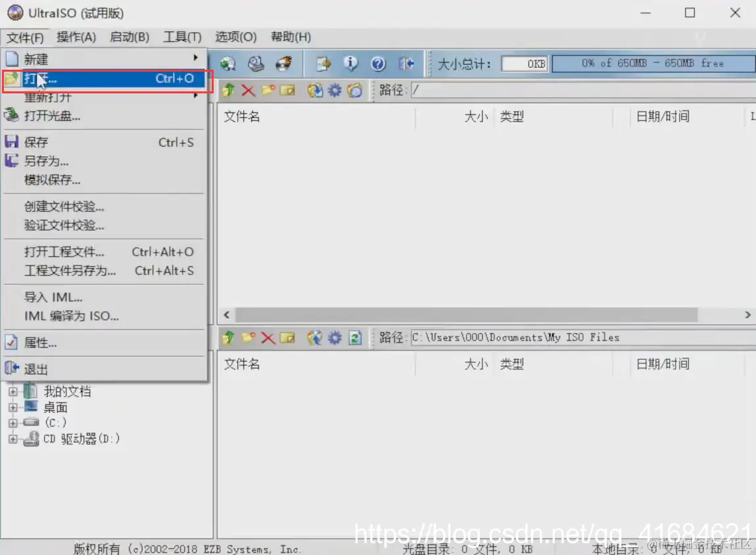
Task: Click the image 路径 field showing /
Action: pyautogui.click(x=583, y=90)
